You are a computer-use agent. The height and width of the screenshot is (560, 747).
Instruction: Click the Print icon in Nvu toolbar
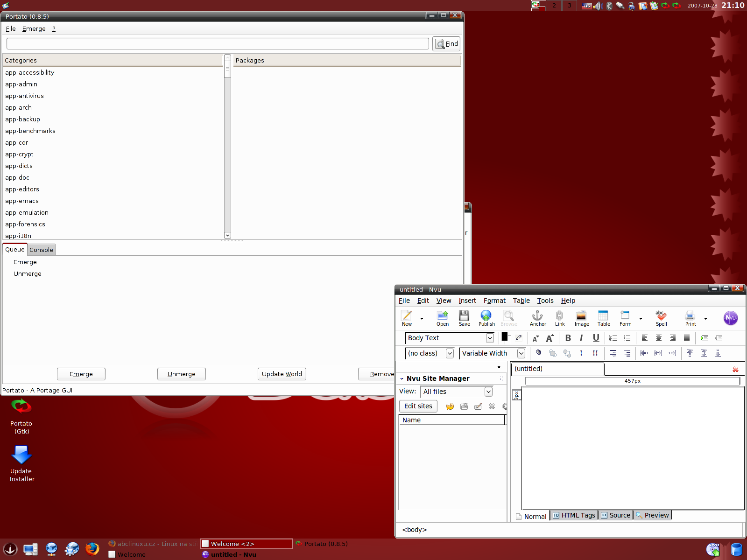point(691,318)
